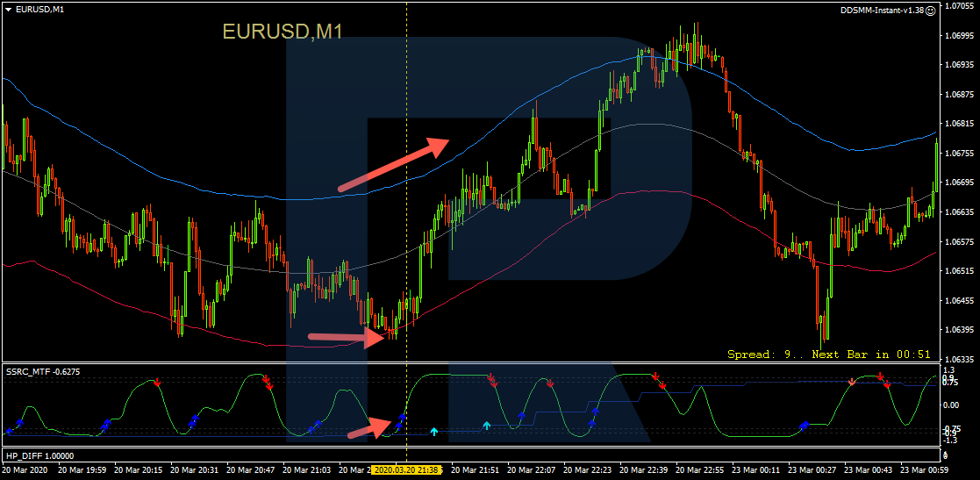Click the DDSMM-Instant-v1.38 expert name
The image size is (980, 480).
click(881, 10)
